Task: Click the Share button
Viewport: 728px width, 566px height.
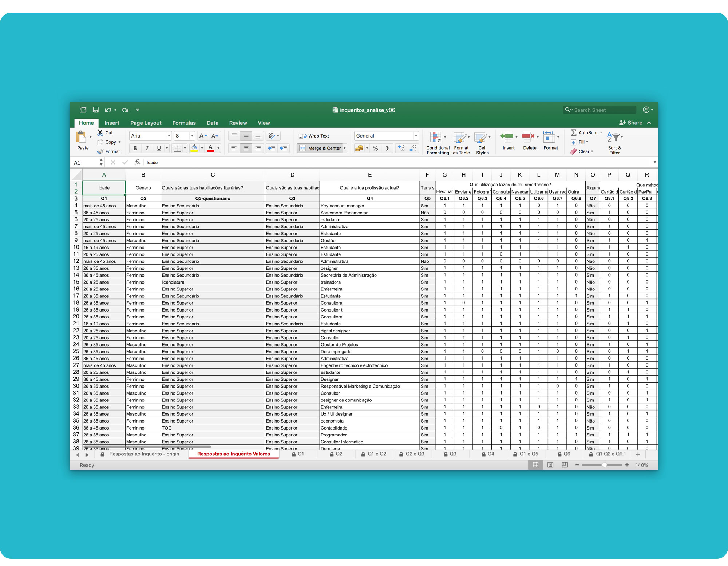Action: point(631,123)
